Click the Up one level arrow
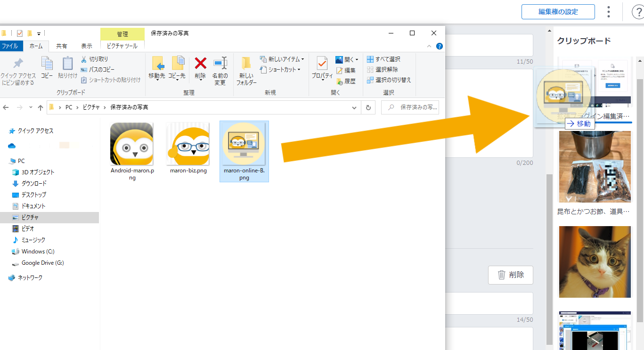The width and height of the screenshot is (644, 350). point(41,107)
